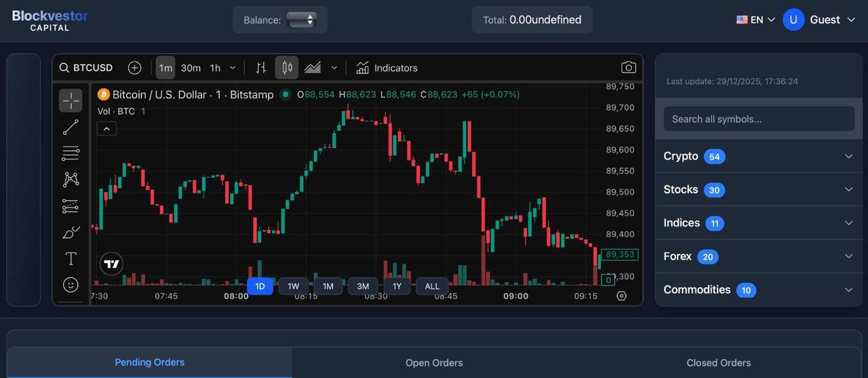Open the emoji icons tool
Image resolution: width=868 pixels, height=378 pixels.
pyautogui.click(x=71, y=285)
